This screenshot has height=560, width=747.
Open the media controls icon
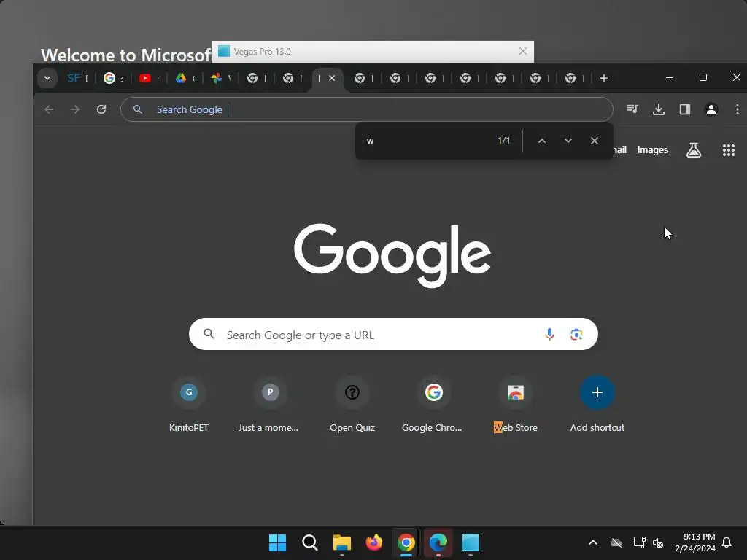pyautogui.click(x=632, y=109)
